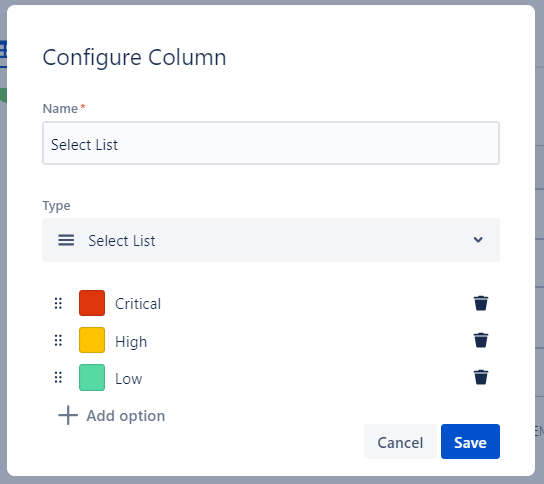Grab the drag handle next to Critical
Image resolution: width=544 pixels, height=484 pixels.
coord(58,303)
